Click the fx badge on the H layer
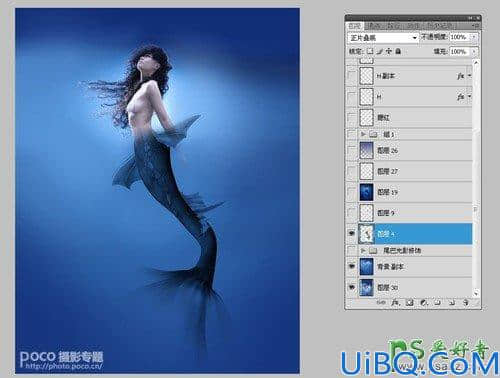The width and height of the screenshot is (500, 378). (461, 97)
